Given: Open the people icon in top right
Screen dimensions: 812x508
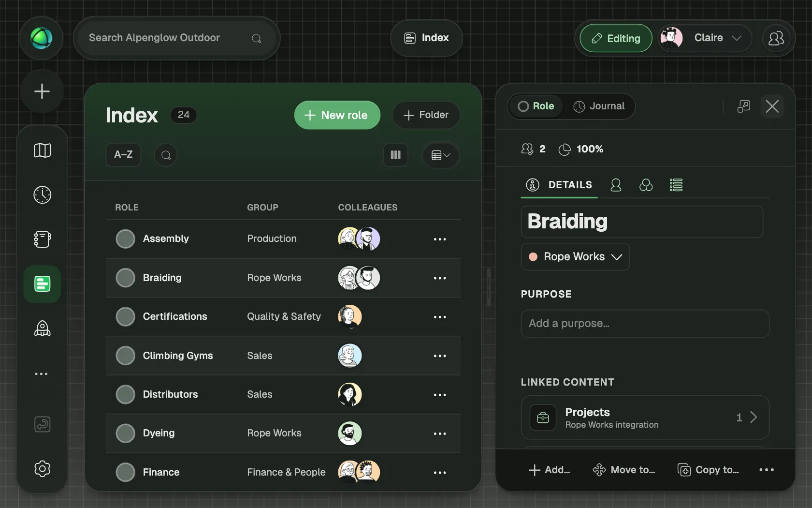Looking at the screenshot, I should tap(776, 38).
